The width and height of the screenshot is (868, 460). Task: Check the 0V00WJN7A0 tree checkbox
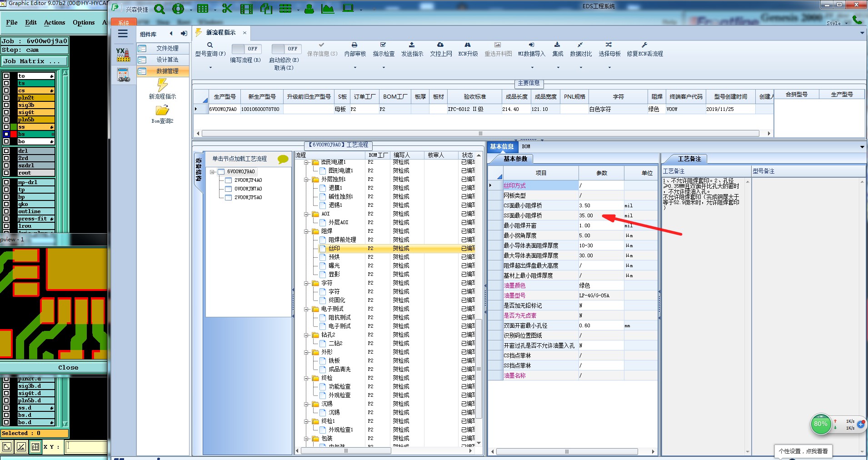click(x=229, y=189)
